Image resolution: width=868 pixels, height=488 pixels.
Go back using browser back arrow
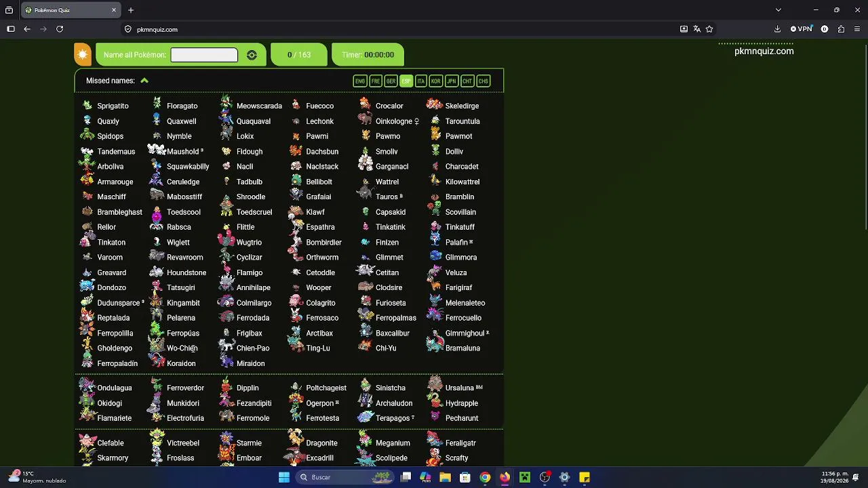[x=27, y=29]
